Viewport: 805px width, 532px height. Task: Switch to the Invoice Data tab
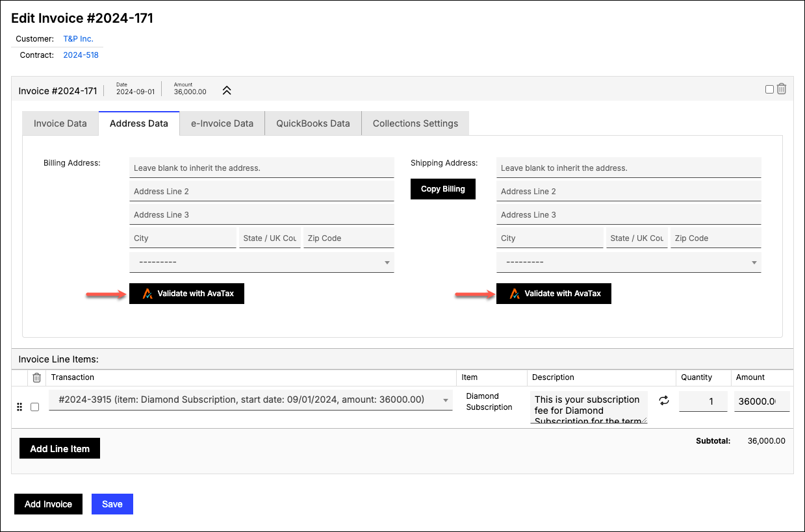(60, 123)
